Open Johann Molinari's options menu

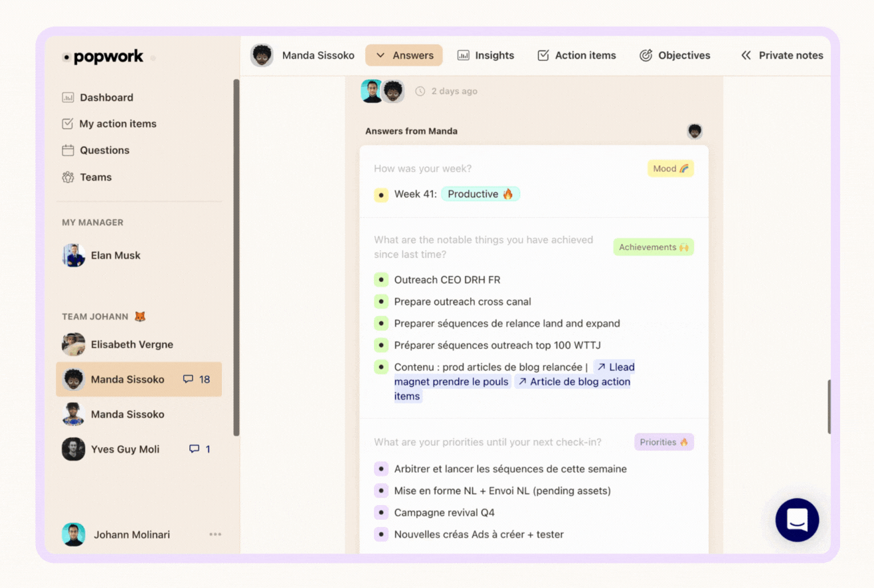pyautogui.click(x=215, y=534)
